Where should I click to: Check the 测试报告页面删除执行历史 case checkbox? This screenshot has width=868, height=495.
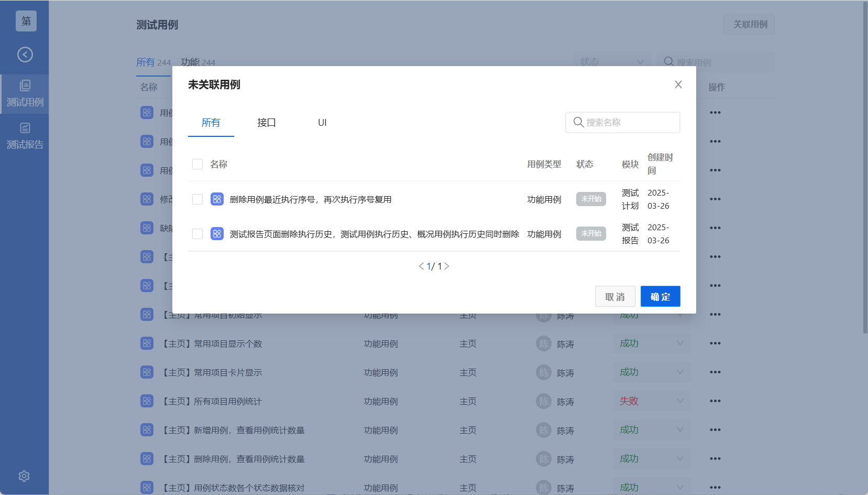click(197, 234)
